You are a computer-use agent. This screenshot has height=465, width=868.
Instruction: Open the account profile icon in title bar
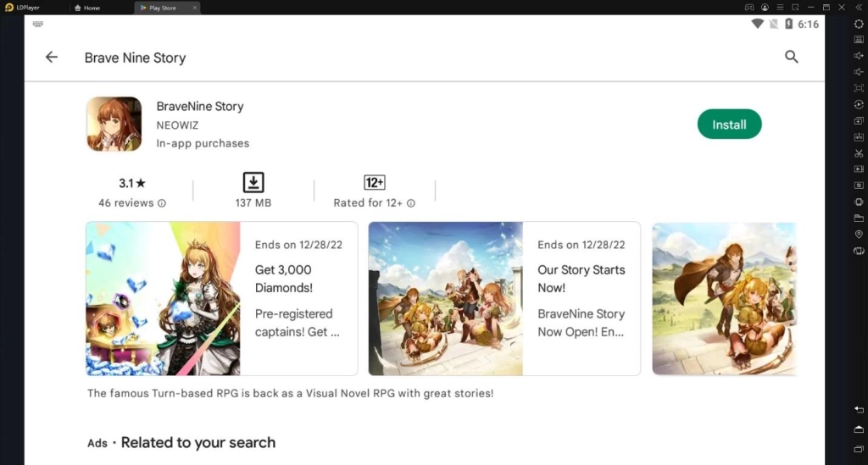tap(765, 7)
